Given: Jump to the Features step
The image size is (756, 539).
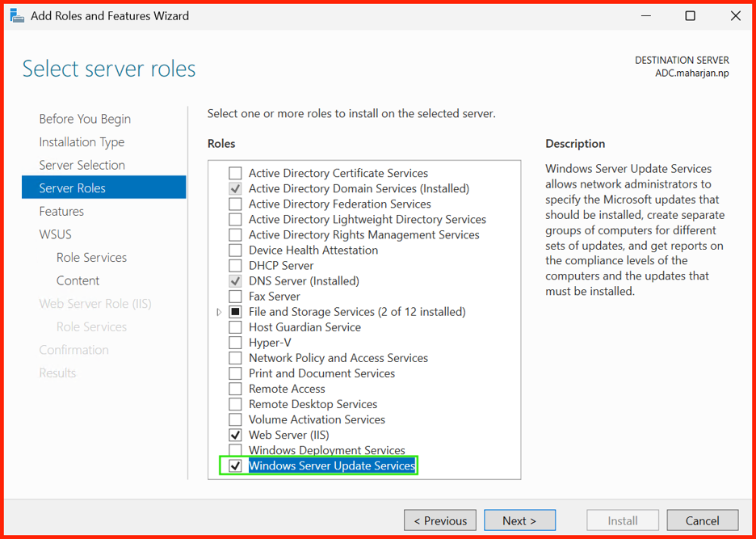Looking at the screenshot, I should tap(61, 212).
